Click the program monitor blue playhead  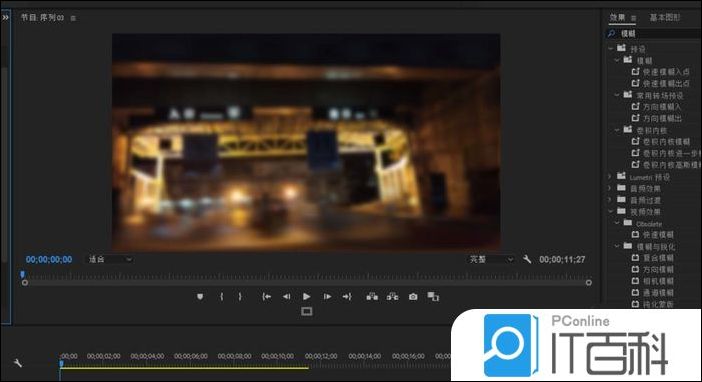[22, 275]
